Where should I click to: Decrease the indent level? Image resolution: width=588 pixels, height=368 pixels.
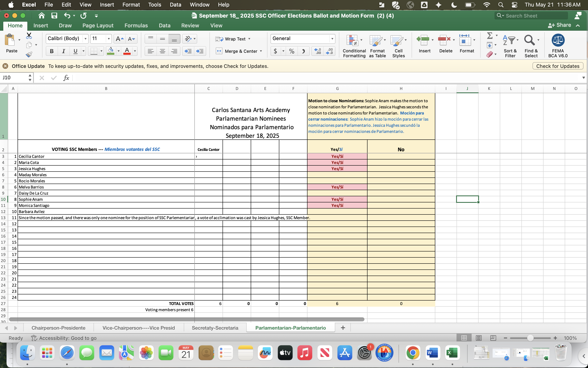point(188,51)
